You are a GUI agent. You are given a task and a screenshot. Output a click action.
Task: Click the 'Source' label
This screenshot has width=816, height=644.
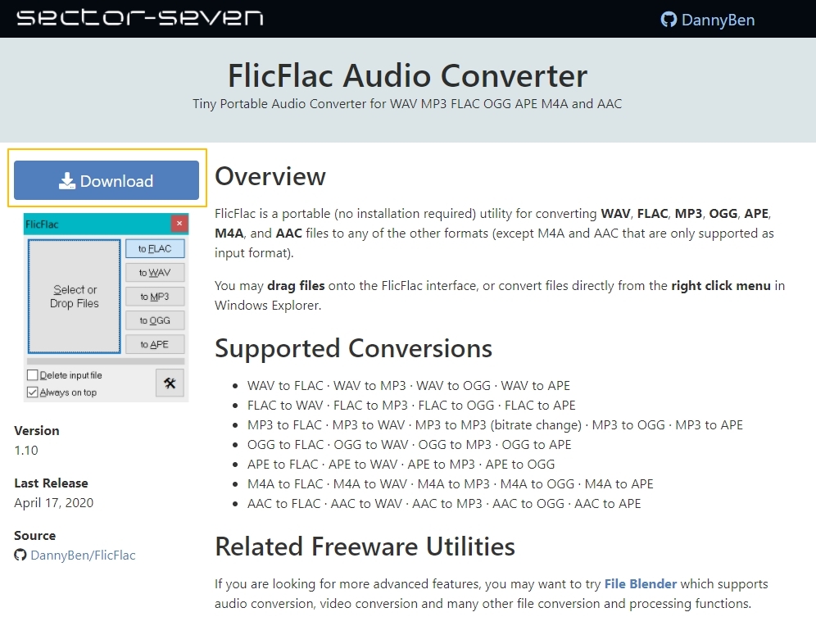[35, 536]
